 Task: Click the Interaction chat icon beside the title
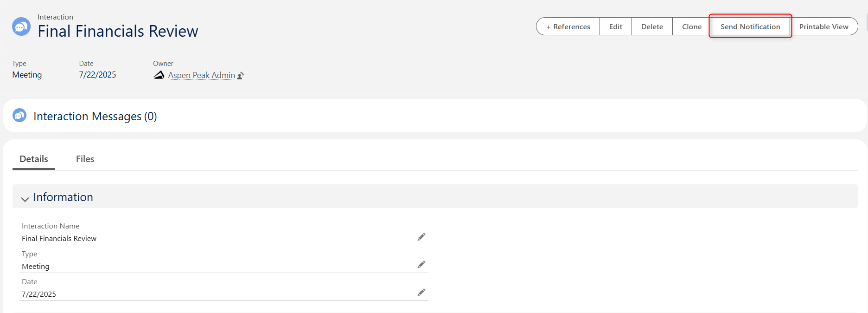pos(21,26)
